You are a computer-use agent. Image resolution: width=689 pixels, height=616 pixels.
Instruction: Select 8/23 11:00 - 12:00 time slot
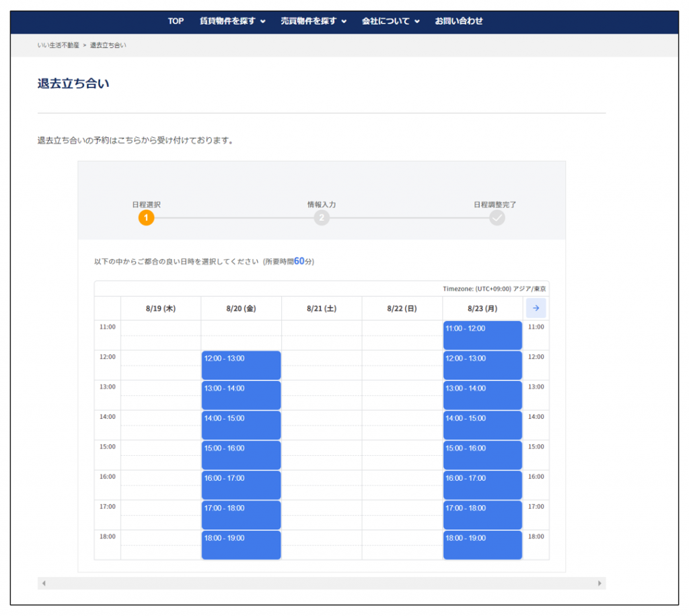482,335
